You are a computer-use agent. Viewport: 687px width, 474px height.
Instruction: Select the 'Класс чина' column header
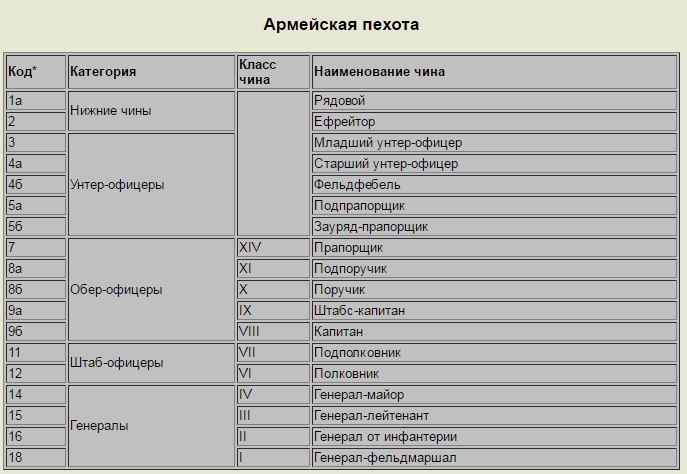(x=273, y=72)
